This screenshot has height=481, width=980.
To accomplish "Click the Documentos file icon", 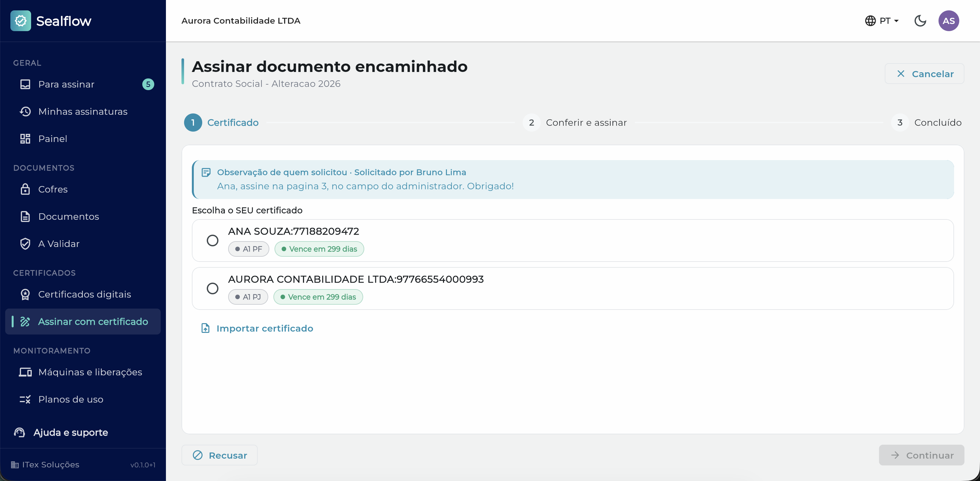I will tap(25, 217).
